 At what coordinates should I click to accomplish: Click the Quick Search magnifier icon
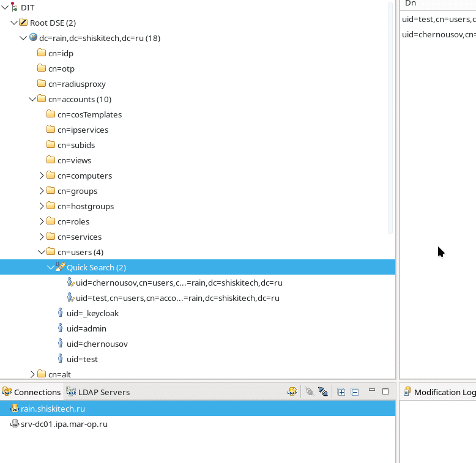pyautogui.click(x=60, y=267)
